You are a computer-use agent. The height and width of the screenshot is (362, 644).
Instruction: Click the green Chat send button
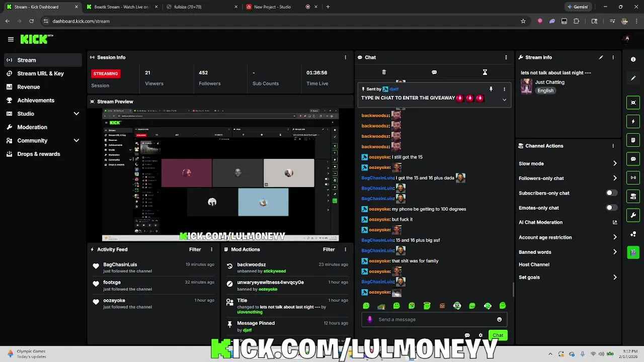(498, 335)
